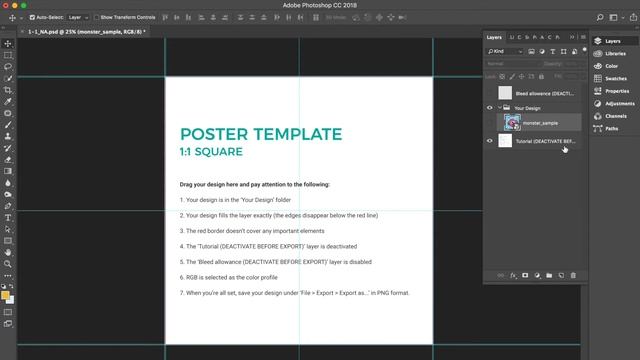
Task: Open the new adjustment layer menu
Action: [x=537, y=276]
